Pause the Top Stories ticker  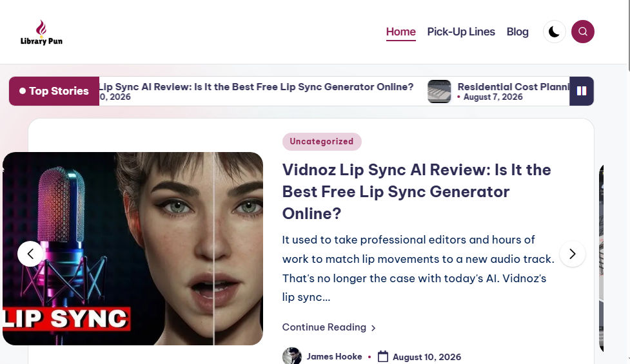pos(582,91)
